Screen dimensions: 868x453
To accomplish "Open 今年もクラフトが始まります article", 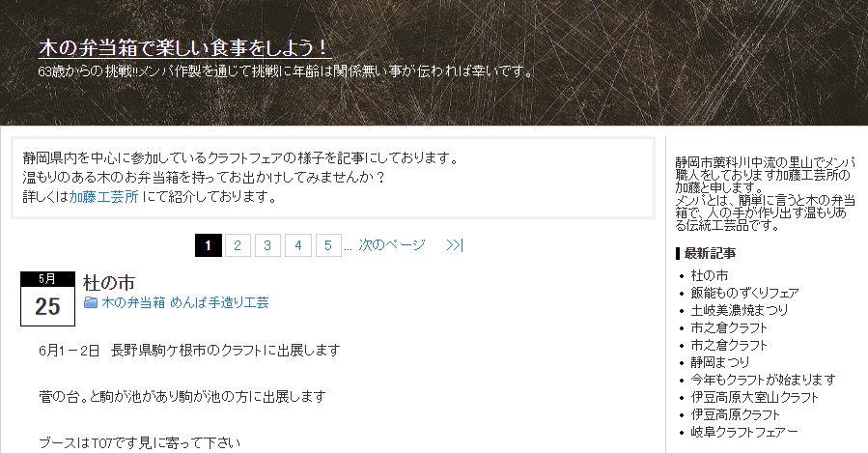I will [x=763, y=380].
